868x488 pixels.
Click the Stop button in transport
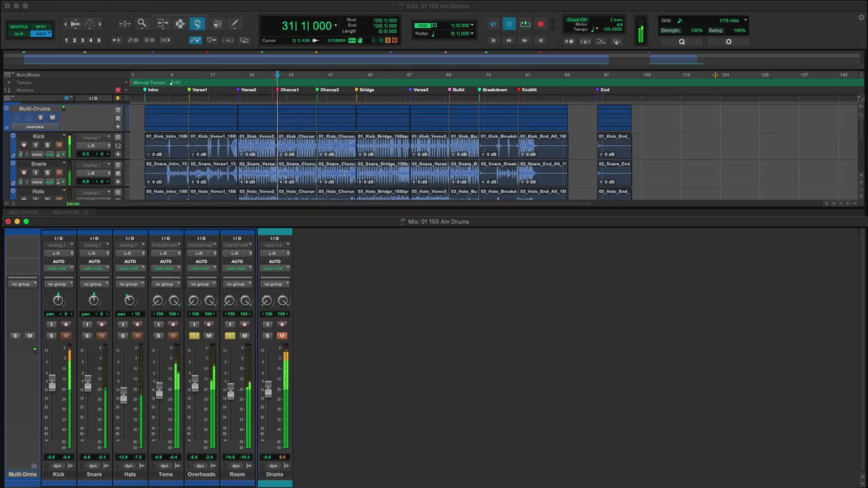click(509, 24)
